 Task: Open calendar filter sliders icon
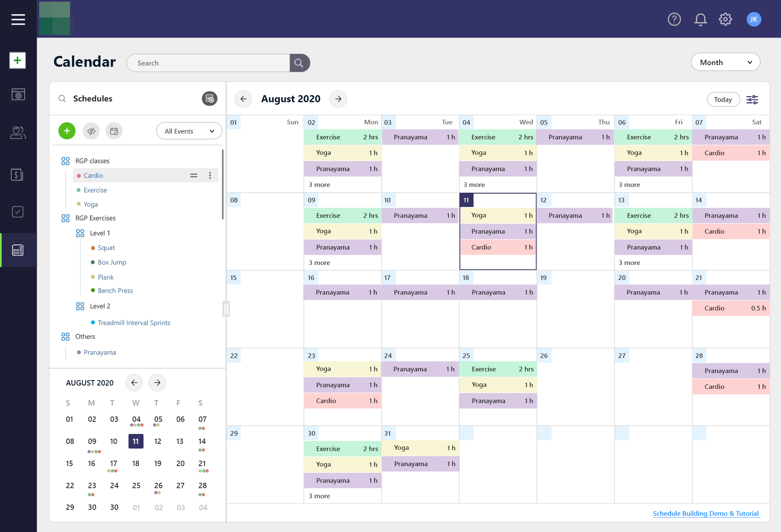(752, 99)
